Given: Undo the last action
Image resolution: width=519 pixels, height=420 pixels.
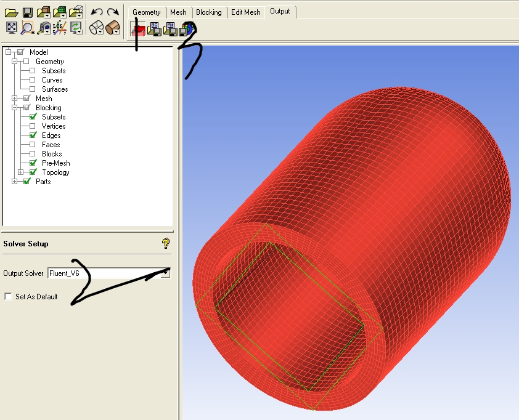Looking at the screenshot, I should [x=97, y=12].
